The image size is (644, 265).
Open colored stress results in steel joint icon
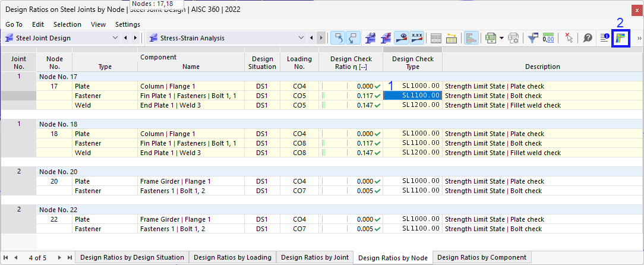[620, 38]
